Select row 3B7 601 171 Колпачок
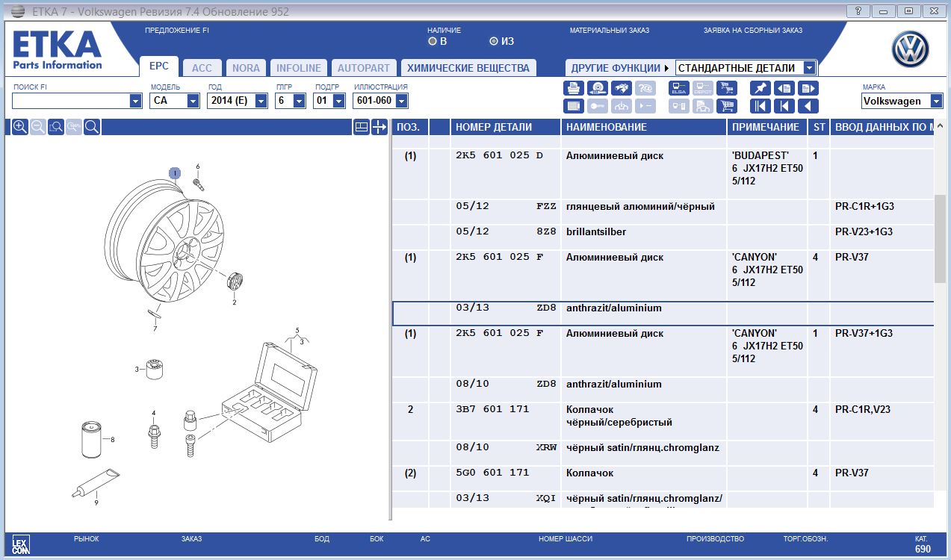Screen dimensions: 951x560 click(x=663, y=421)
